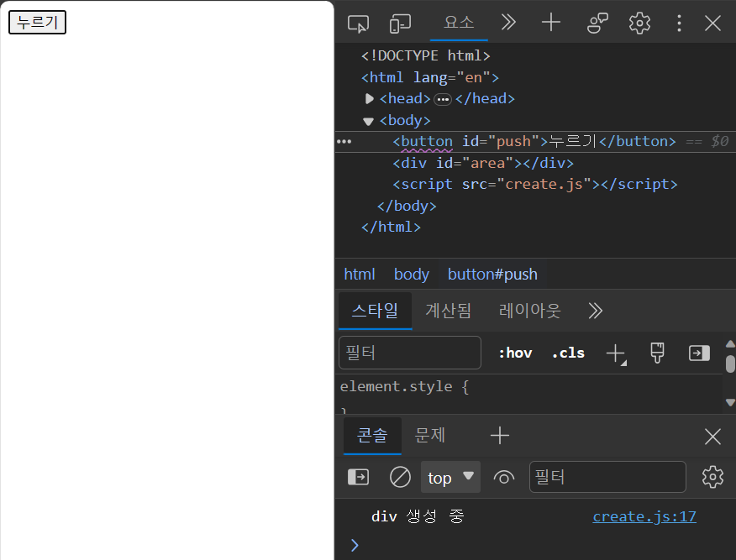The image size is (736, 560).
Task: Focus the console 필터 input field
Action: click(x=607, y=477)
